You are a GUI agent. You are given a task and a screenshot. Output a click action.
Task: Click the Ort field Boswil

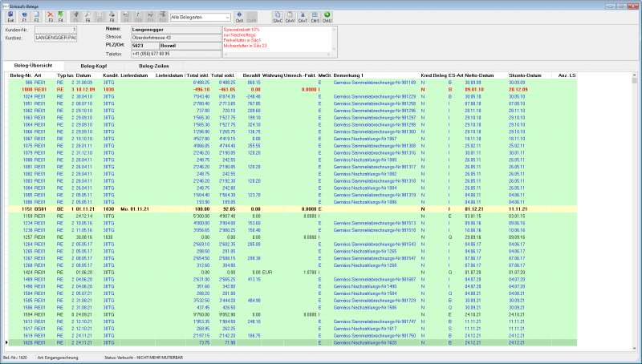tap(190, 46)
